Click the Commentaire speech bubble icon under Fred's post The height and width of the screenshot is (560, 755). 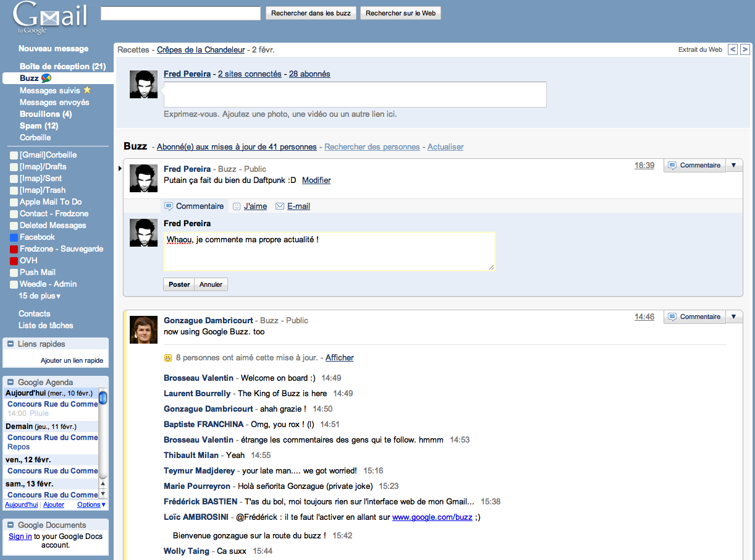click(x=169, y=206)
